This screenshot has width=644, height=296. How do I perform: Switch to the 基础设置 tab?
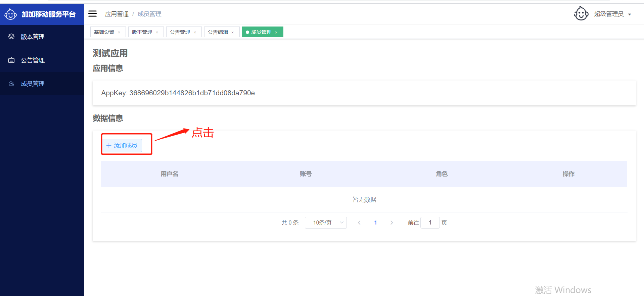(104, 32)
